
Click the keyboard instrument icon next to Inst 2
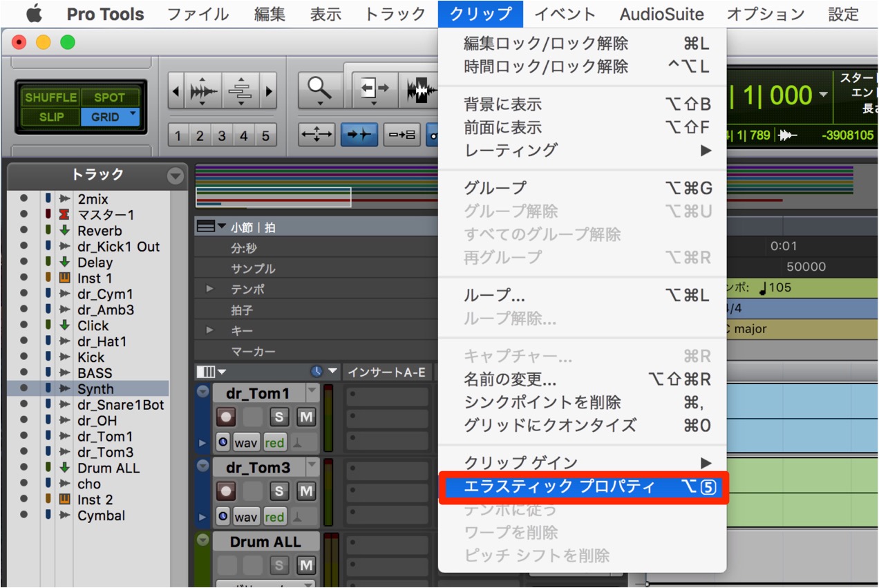click(x=65, y=500)
